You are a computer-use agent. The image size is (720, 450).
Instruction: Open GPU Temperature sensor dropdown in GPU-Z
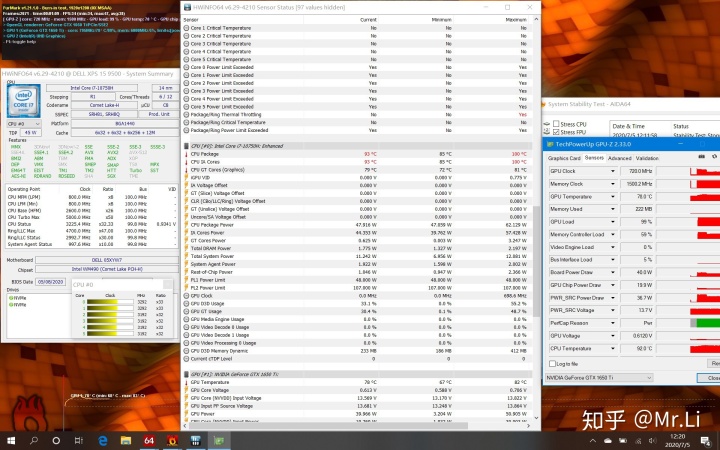613,197
